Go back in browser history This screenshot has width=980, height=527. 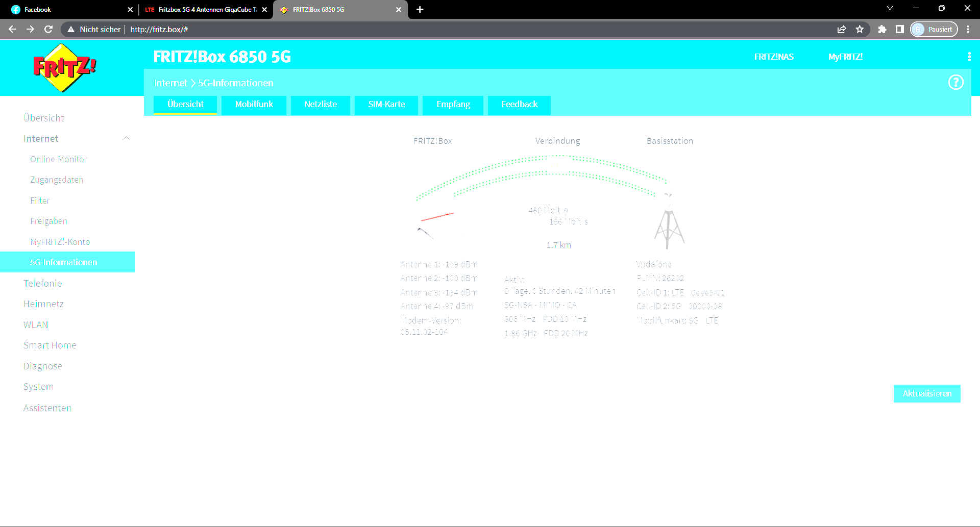pyautogui.click(x=12, y=29)
